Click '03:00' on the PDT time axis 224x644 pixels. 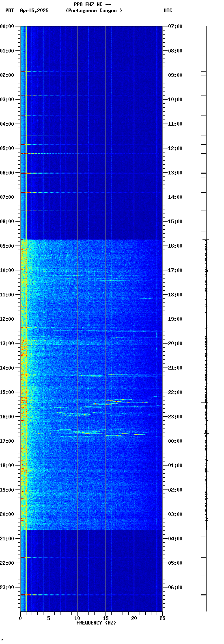7,100
